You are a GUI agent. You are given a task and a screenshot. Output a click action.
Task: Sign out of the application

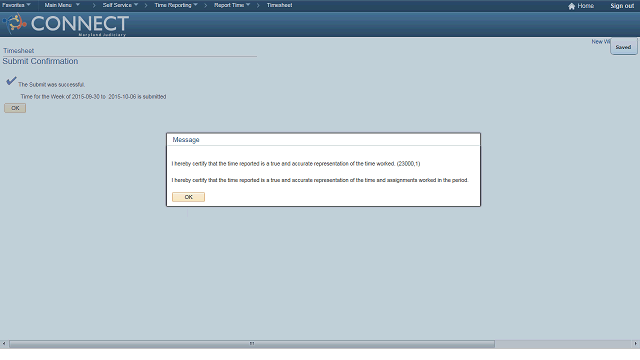(622, 6)
